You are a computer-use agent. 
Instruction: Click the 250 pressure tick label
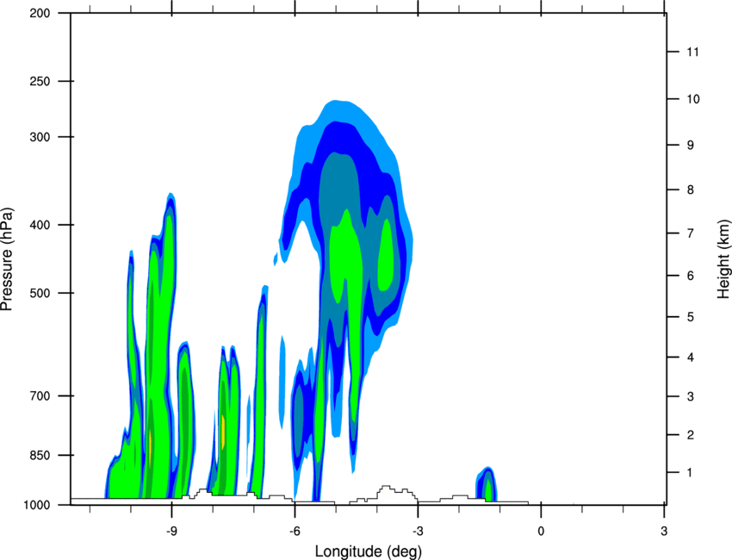point(40,81)
